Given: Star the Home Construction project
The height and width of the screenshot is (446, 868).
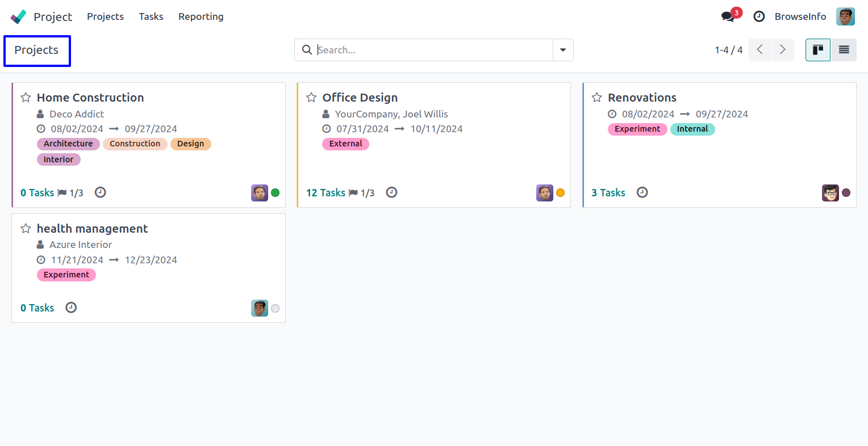Looking at the screenshot, I should click(26, 98).
